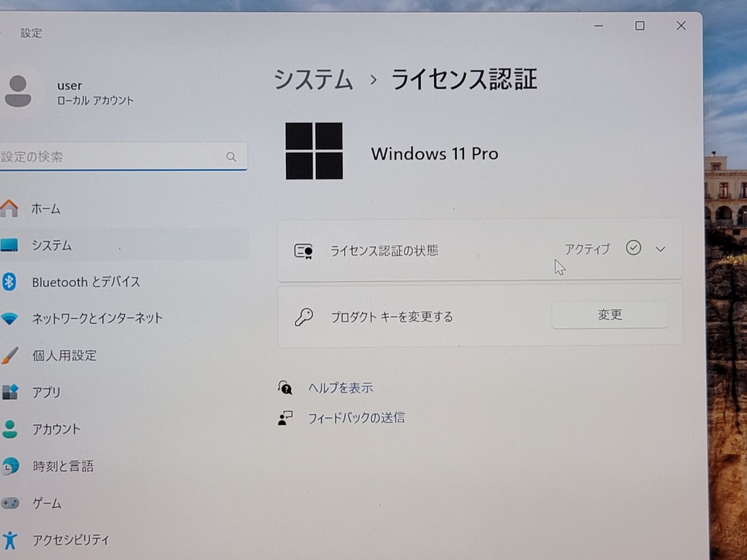Click the 設定の検索 search field
747x560 pixels.
[123, 156]
